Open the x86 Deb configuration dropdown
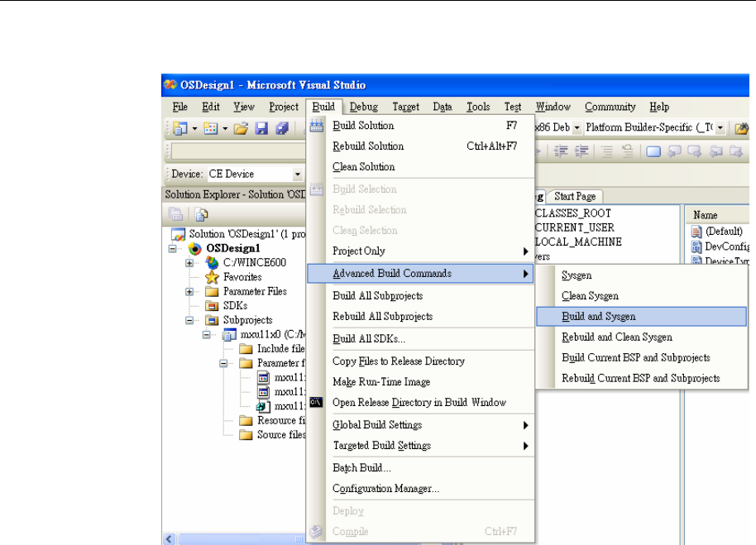Image resolution: width=756 pixels, height=545 pixels. click(577, 127)
